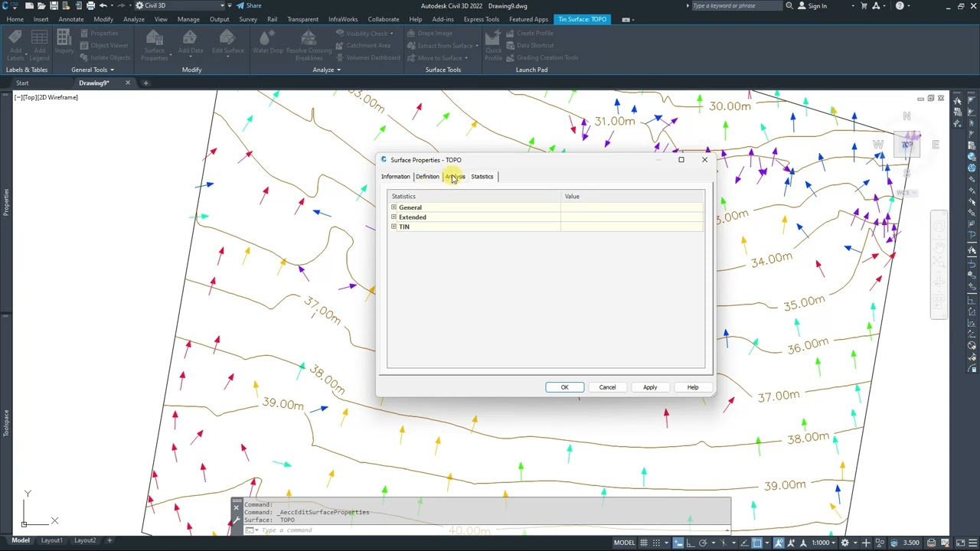The width and height of the screenshot is (980, 551).
Task: Click Sign In account link
Action: pyautogui.click(x=812, y=5)
